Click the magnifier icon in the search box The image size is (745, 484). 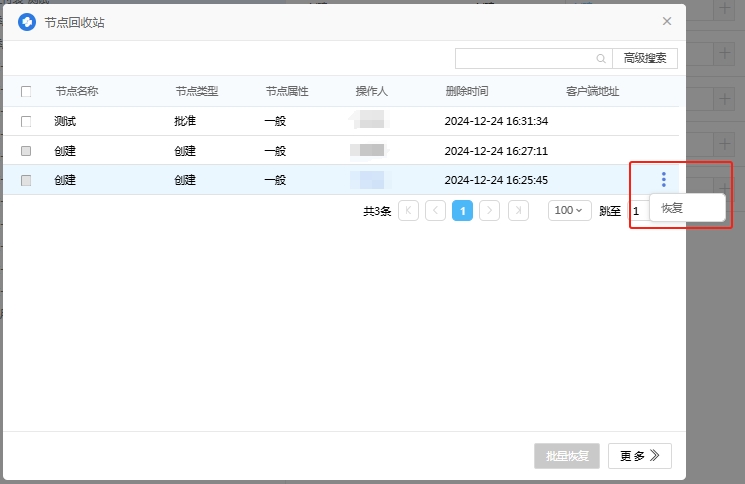coord(601,59)
